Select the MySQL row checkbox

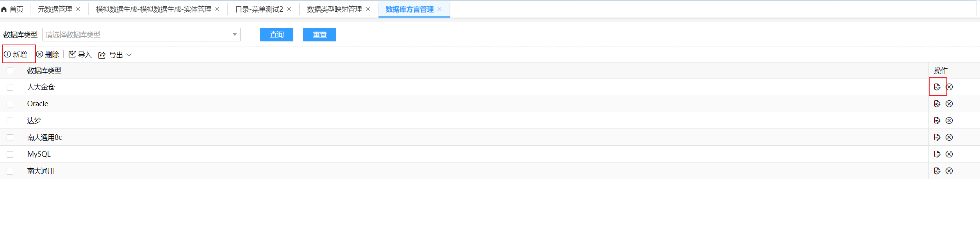click(10, 155)
